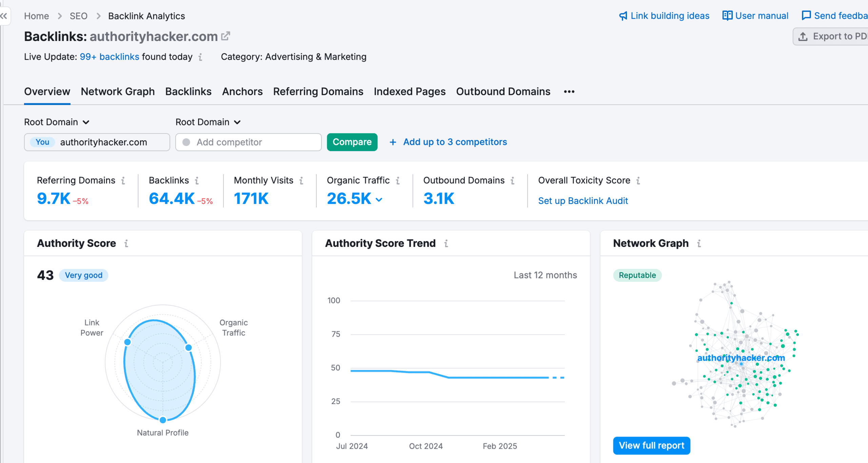Screen dimensions: 868x463
Task: Expand the first Root Domain dropdown
Action: pos(57,122)
